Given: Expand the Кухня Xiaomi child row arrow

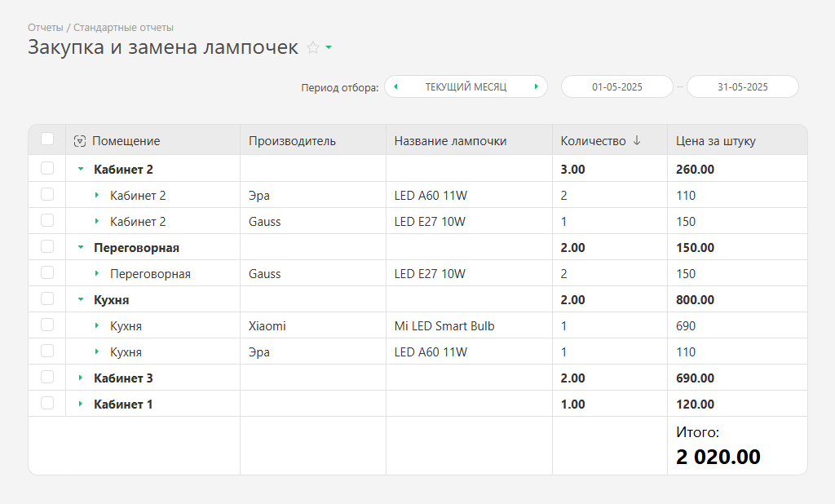Looking at the screenshot, I should pyautogui.click(x=96, y=326).
